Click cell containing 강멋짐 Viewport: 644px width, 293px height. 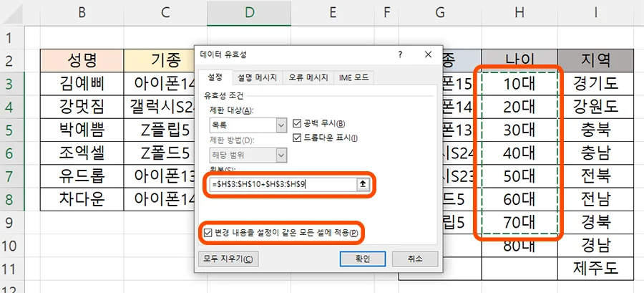tap(82, 107)
